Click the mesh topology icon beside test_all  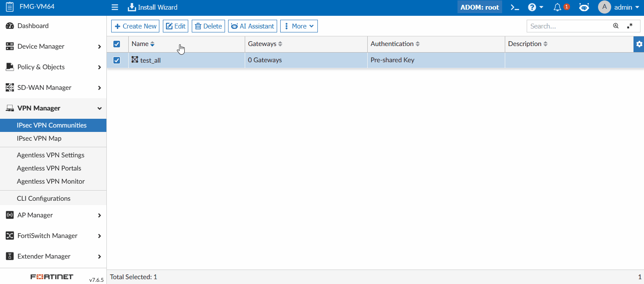coord(135,60)
